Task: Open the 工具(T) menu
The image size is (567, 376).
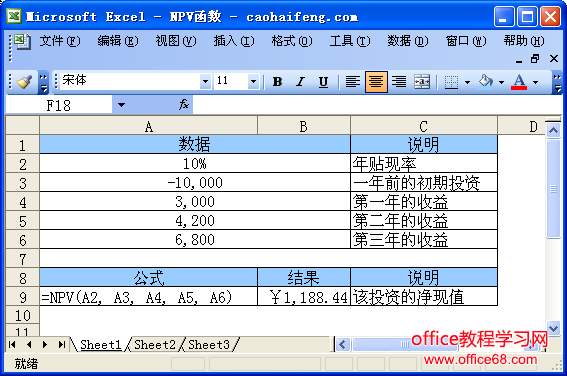Action: [x=350, y=41]
